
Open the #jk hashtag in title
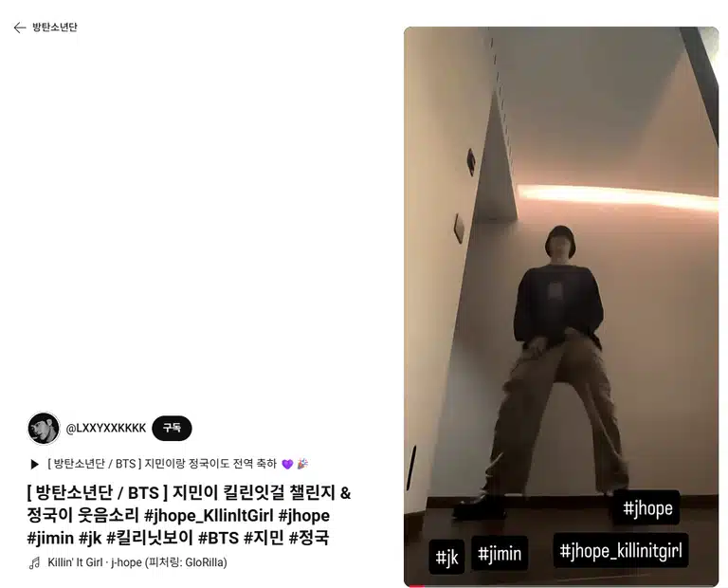pyautogui.click(x=90, y=538)
